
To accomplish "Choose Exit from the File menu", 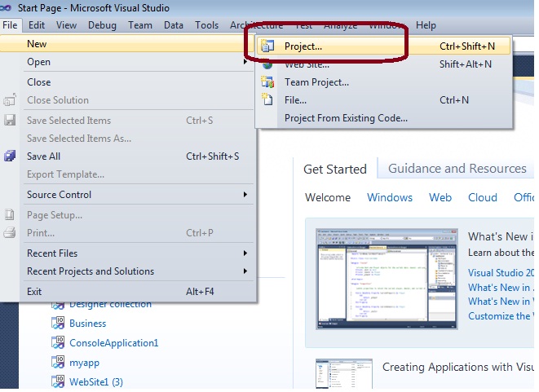I will pyautogui.click(x=34, y=291).
